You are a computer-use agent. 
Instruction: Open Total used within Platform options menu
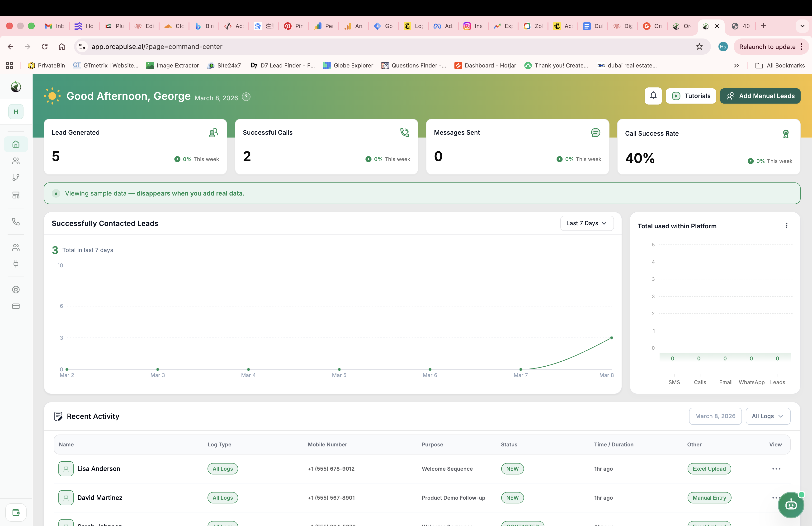click(786, 226)
